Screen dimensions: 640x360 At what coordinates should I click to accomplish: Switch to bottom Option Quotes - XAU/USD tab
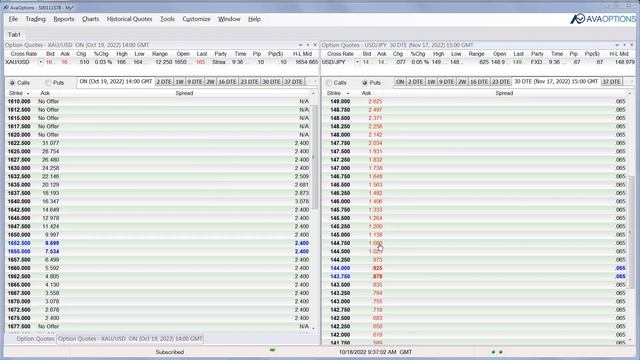[x=130, y=339]
